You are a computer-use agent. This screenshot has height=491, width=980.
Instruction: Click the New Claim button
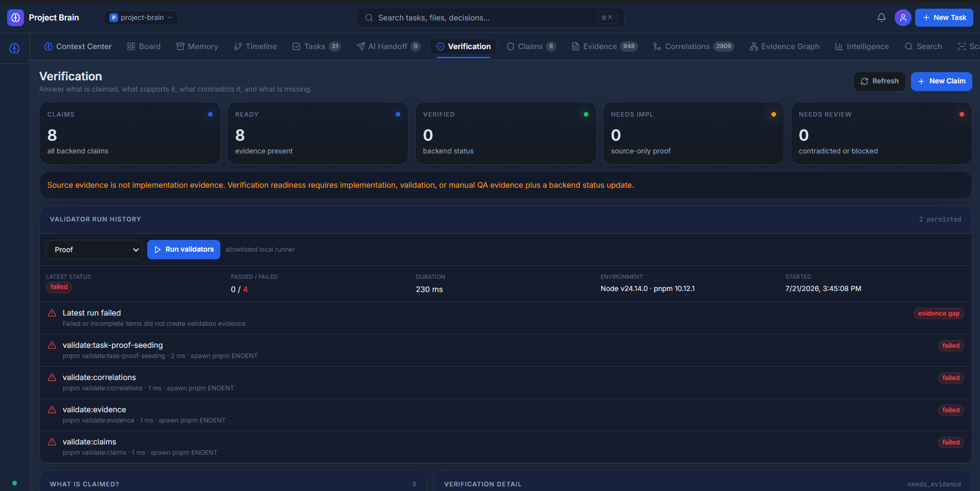click(x=941, y=81)
